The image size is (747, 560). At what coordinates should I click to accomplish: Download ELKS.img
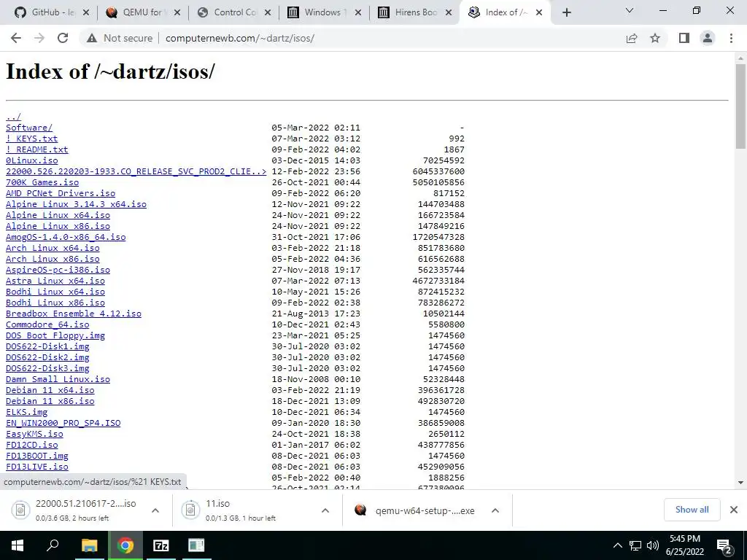pyautogui.click(x=26, y=413)
